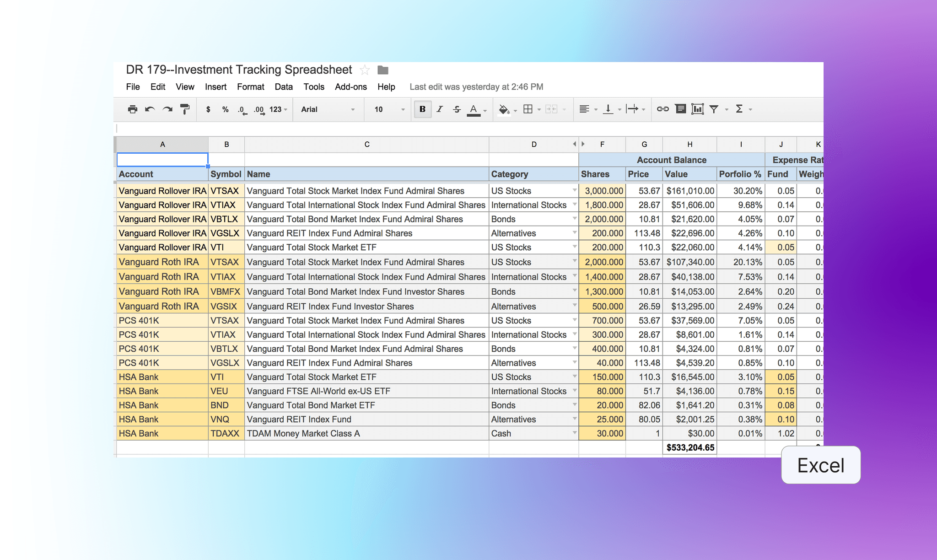Select the paint format roller
This screenshot has width=937, height=560.
click(185, 109)
